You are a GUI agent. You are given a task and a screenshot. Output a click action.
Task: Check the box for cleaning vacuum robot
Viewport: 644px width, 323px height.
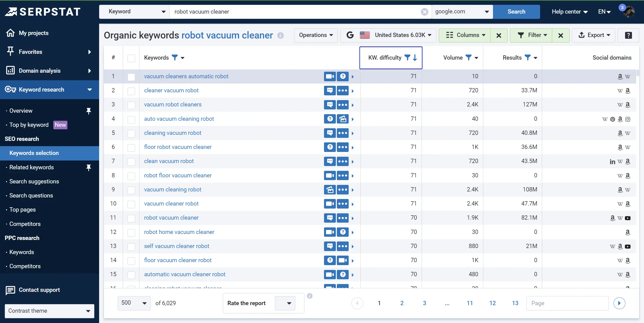(x=131, y=133)
